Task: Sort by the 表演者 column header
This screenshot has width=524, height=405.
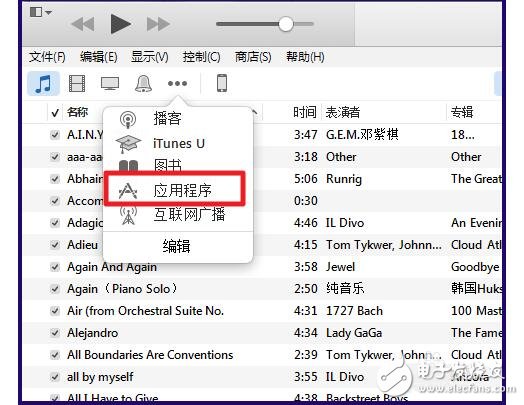Action: pos(343,112)
